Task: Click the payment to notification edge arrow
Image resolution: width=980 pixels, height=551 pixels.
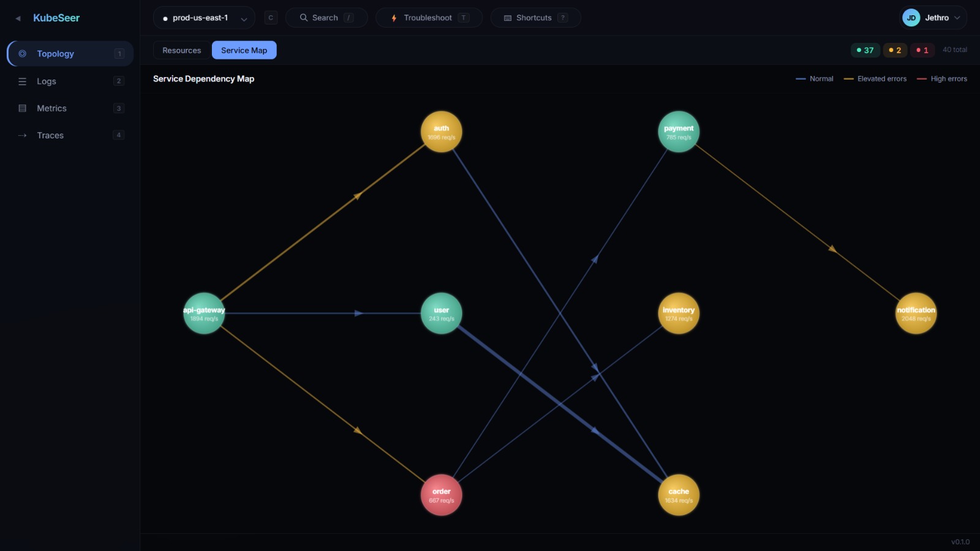Action: click(x=832, y=249)
